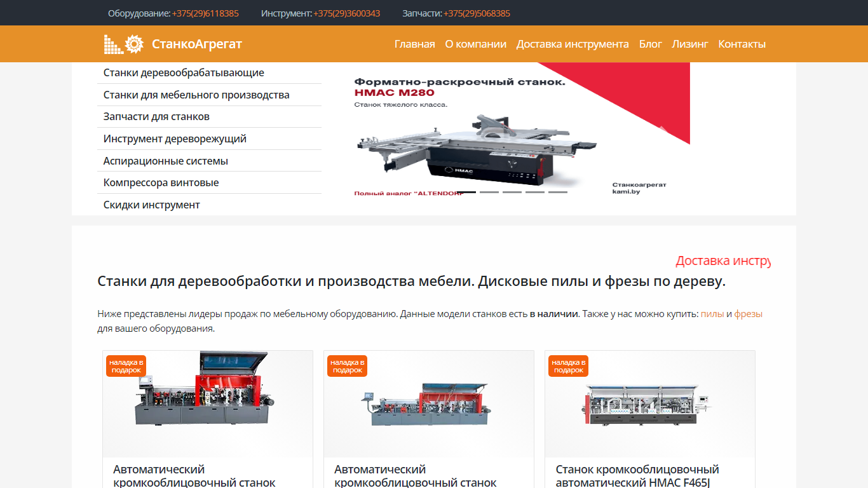Click the scrolling red Доставка инстру marquee text
868x488 pixels.
coord(723,261)
